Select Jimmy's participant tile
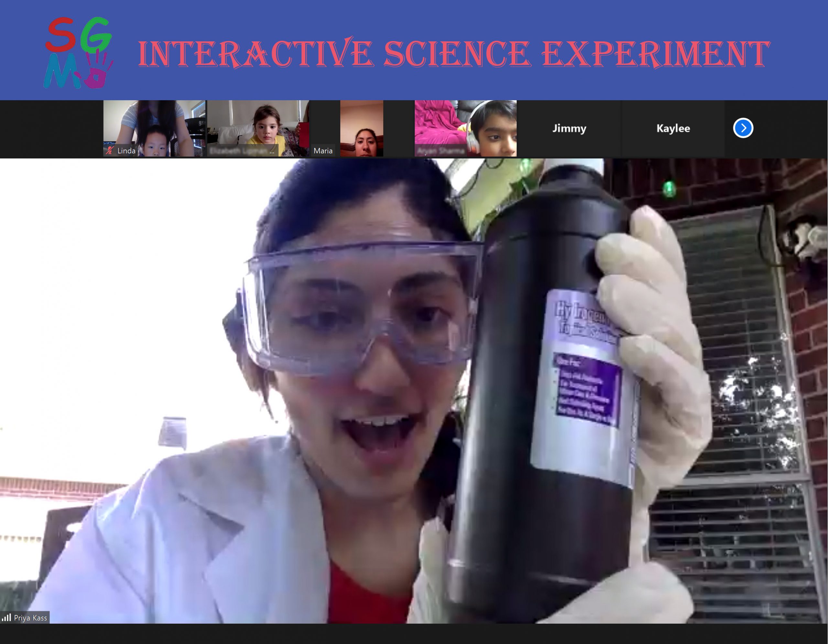Image resolution: width=828 pixels, height=644 pixels. [x=569, y=128]
